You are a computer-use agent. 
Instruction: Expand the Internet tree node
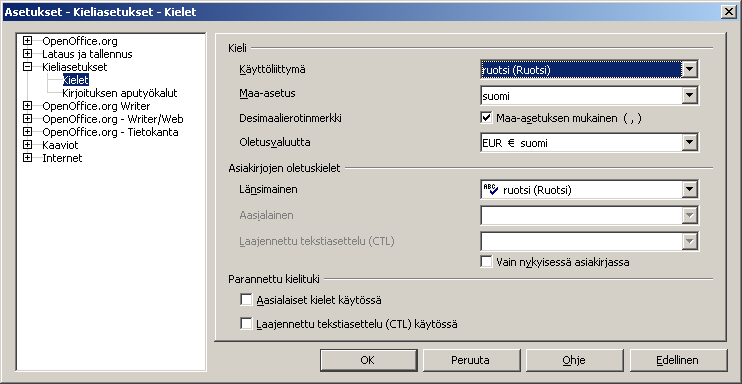click(x=27, y=158)
